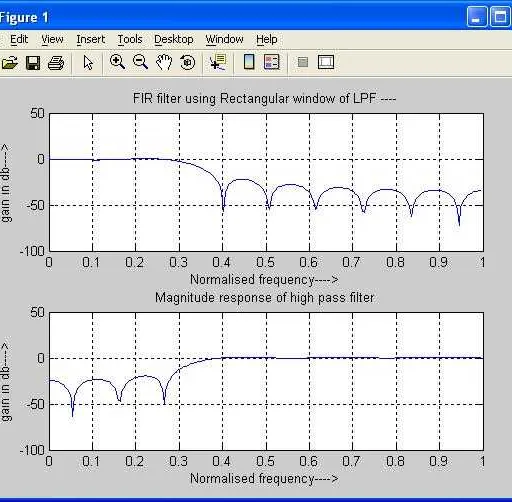This screenshot has width=512, height=502.
Task: Insert a colorbar using the toolbar icon
Action: pyautogui.click(x=249, y=62)
